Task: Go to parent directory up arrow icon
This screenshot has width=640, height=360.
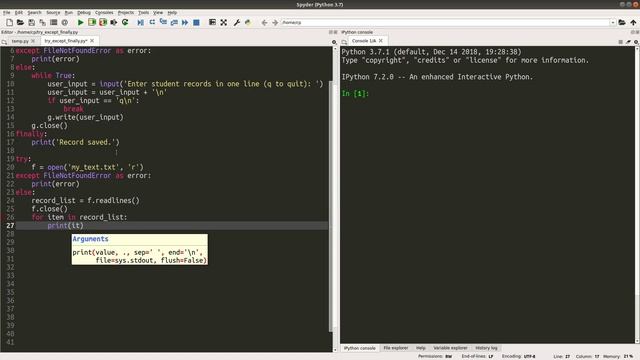Action: (633, 22)
